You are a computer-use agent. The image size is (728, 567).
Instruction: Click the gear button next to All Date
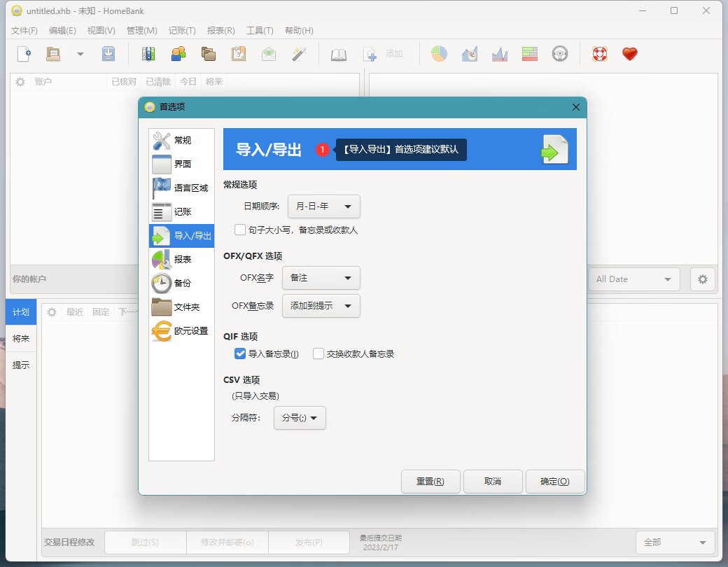pyautogui.click(x=703, y=279)
